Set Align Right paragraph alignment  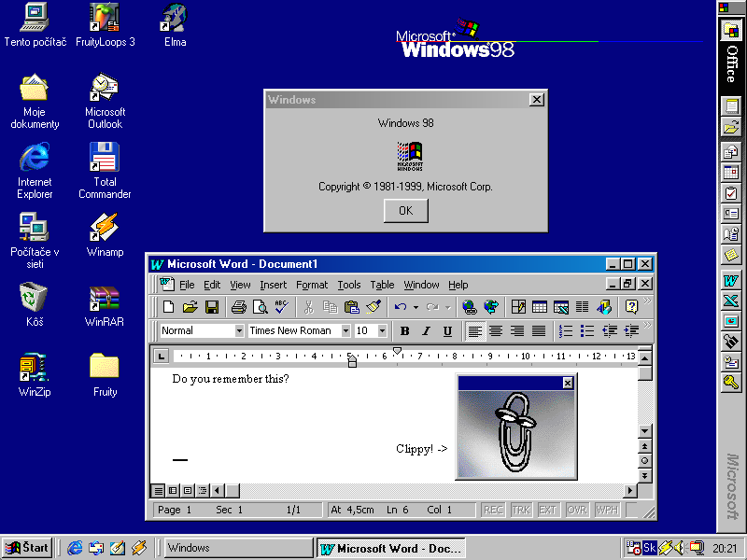517,331
